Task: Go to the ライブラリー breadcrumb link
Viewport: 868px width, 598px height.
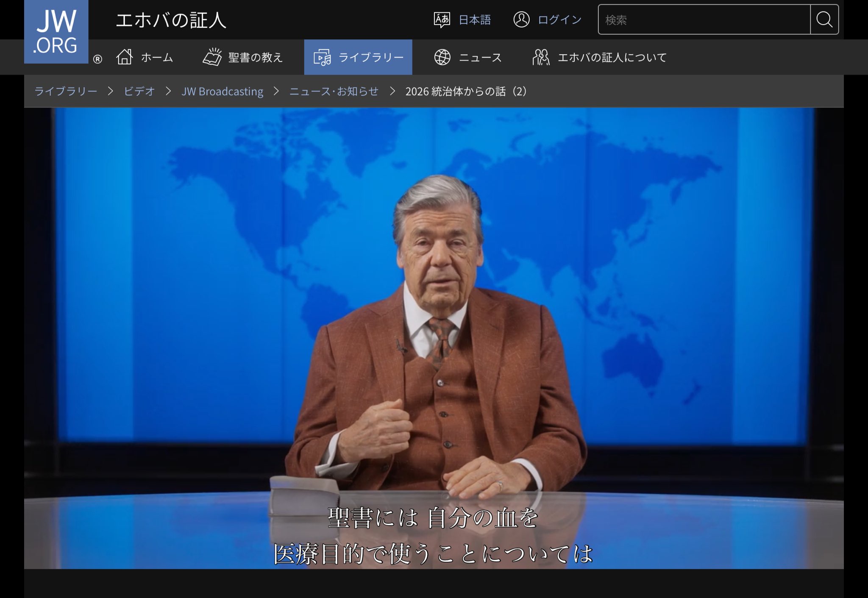Action: pos(66,91)
